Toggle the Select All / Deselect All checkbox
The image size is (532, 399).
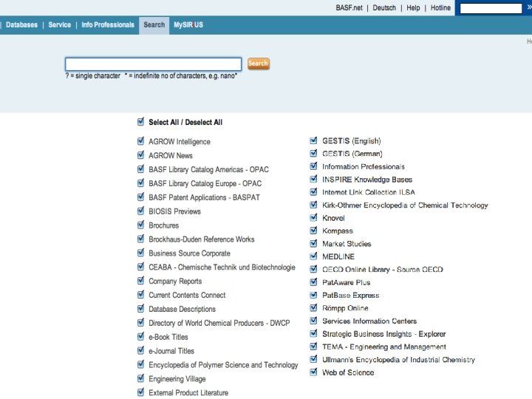tap(141, 121)
